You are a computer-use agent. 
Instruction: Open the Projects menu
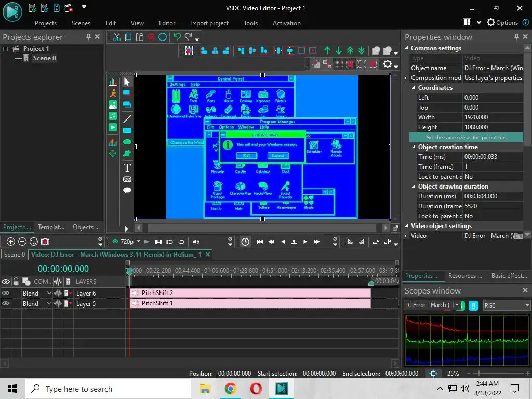pyautogui.click(x=46, y=23)
